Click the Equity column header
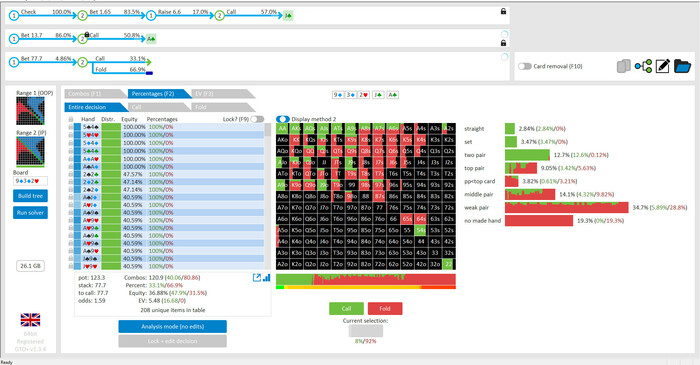This screenshot has height=365, width=700. tap(129, 119)
